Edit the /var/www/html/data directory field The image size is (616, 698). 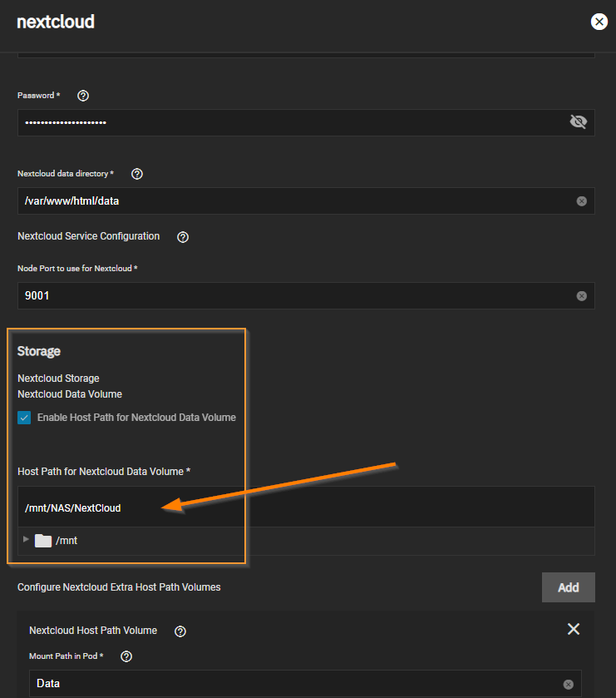pos(306,200)
